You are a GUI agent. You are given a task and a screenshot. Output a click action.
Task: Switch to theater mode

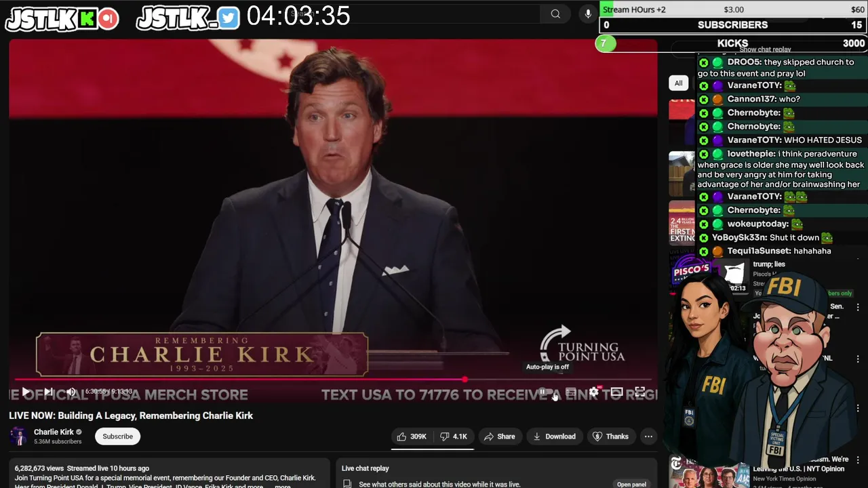(616, 392)
